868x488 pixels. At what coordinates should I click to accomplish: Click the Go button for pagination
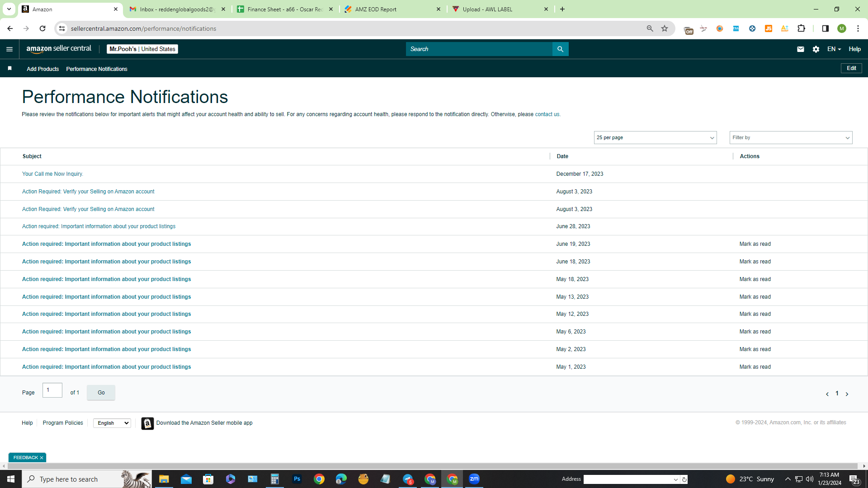click(x=101, y=393)
